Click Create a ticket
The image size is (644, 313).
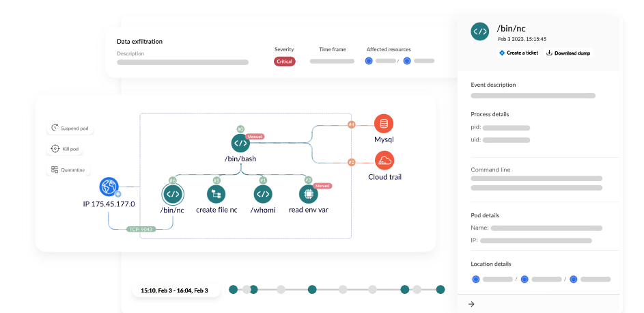518,53
